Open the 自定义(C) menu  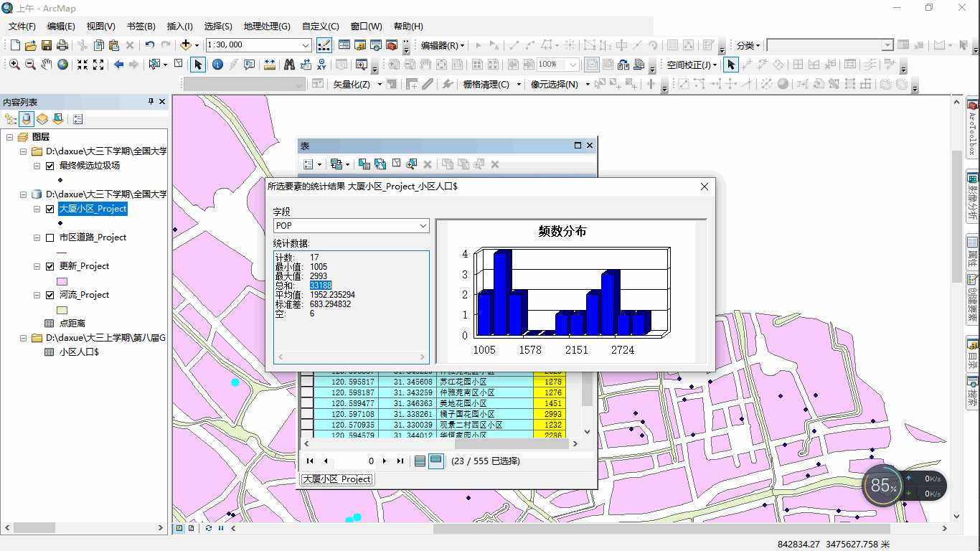pyautogui.click(x=321, y=27)
